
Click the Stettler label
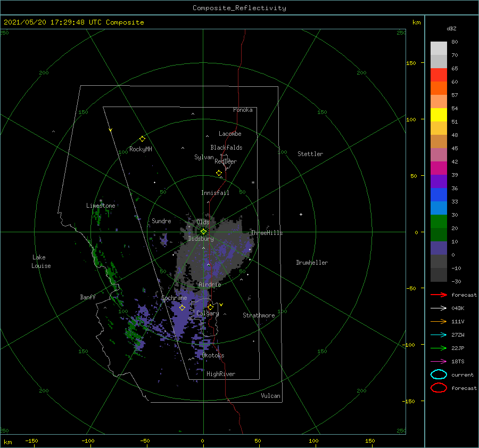click(x=310, y=154)
